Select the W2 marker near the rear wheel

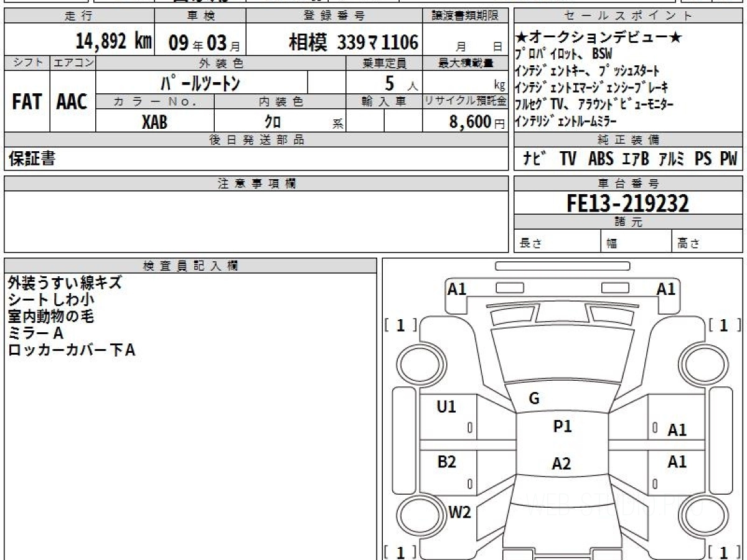click(459, 512)
